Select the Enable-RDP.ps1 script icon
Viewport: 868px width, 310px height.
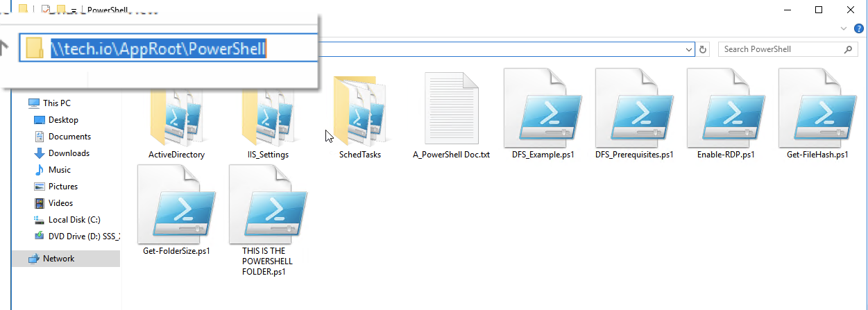pos(726,108)
